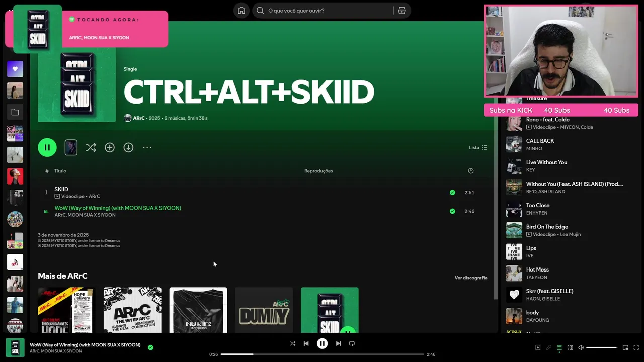Open Liked Songs heart in sidebar
644x362 pixels.
point(15,69)
